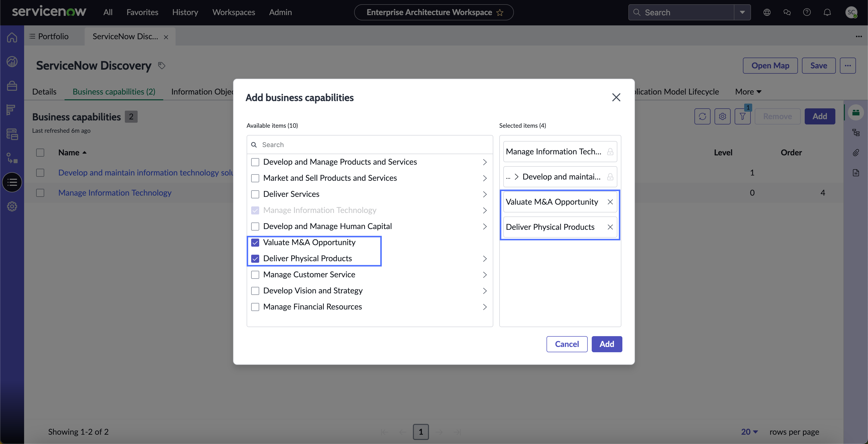This screenshot has width=868, height=444.
Task: Open the help question mark icon
Action: (807, 13)
